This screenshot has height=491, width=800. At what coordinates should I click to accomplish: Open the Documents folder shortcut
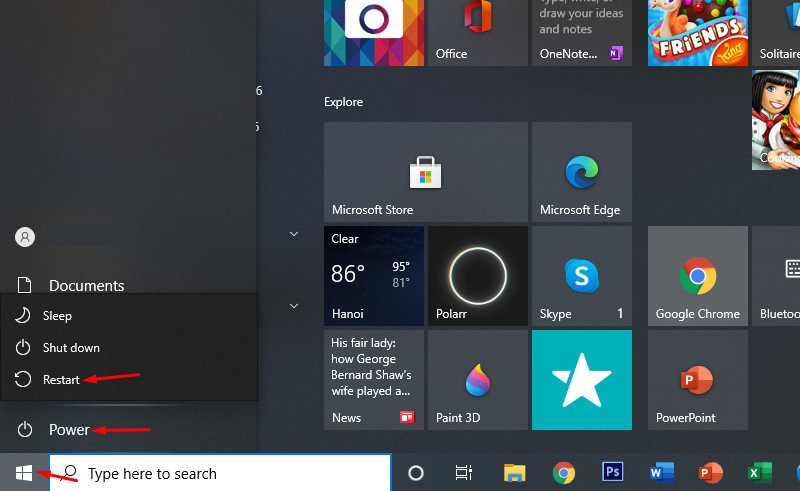pos(86,286)
